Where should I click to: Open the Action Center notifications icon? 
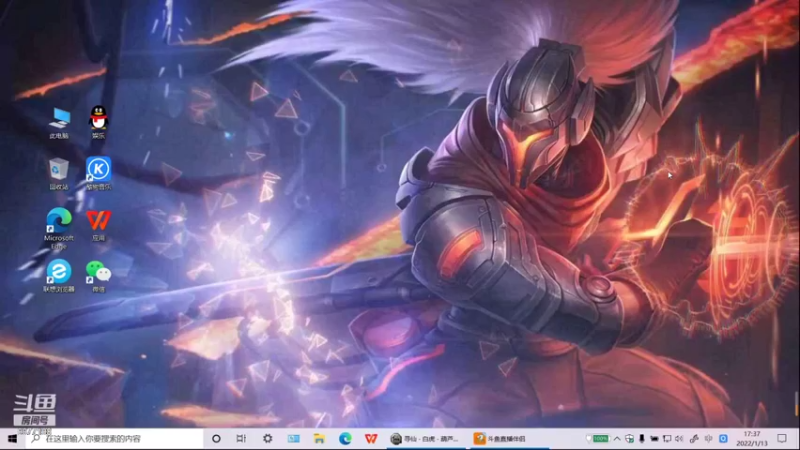[782, 439]
